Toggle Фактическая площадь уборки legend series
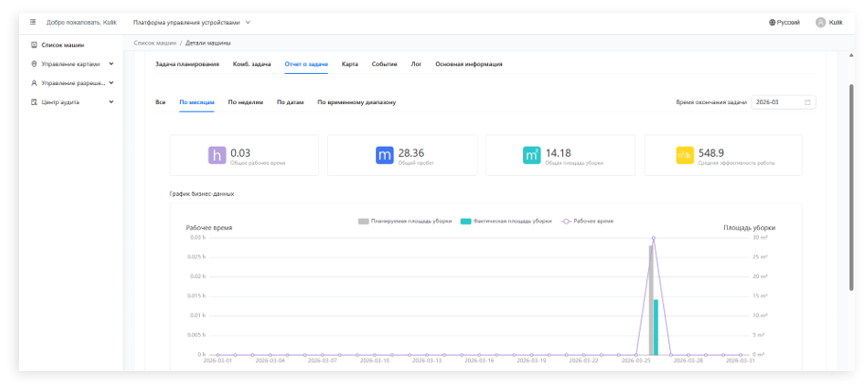The width and height of the screenshot is (868, 390). (506, 221)
